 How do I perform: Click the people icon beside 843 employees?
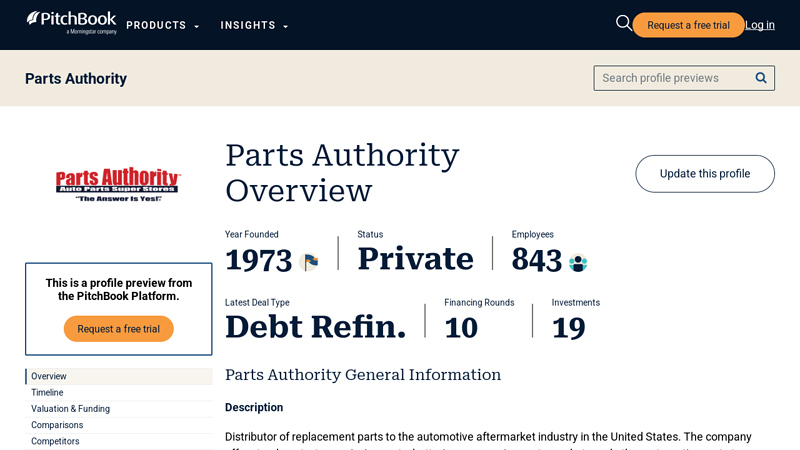(x=578, y=263)
